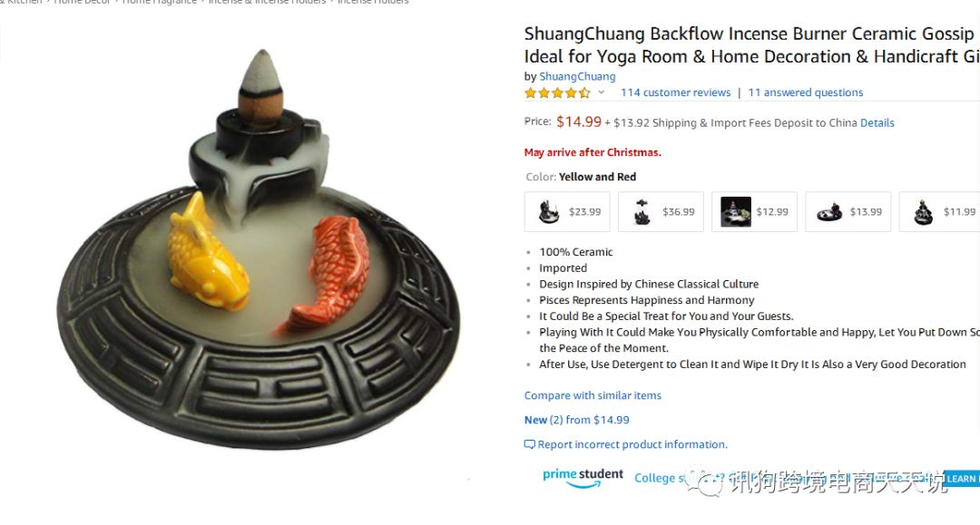Click the star rating icons

557,93
